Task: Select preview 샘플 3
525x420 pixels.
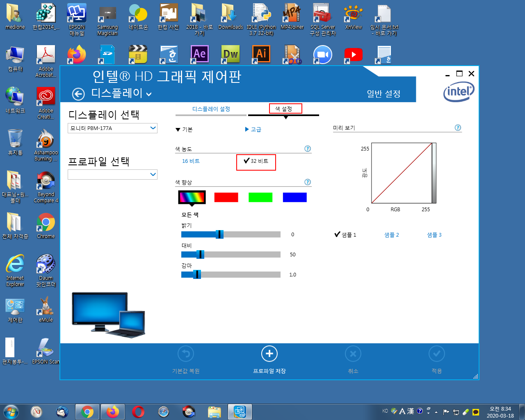Action: click(434, 235)
